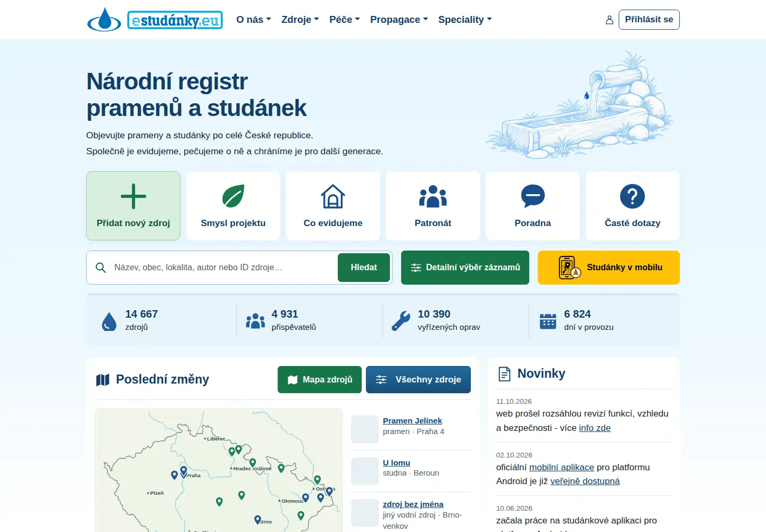Open the estudánky.eu wordmark logo

(x=175, y=20)
